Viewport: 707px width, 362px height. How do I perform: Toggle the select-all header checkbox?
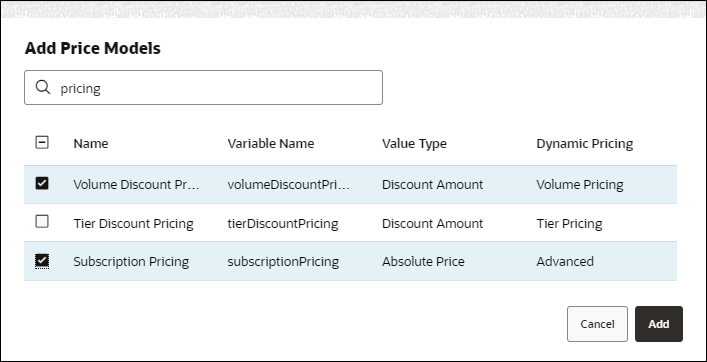42,143
